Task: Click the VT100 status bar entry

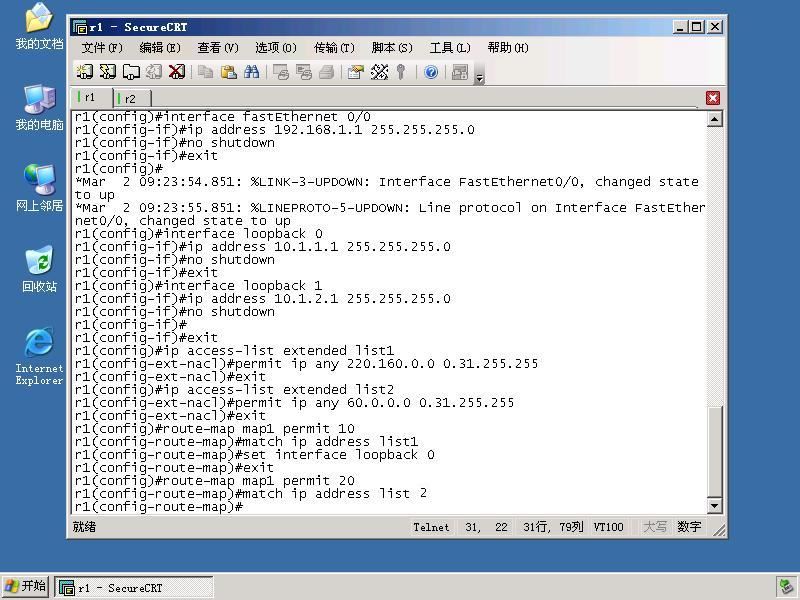Action: 608,527
